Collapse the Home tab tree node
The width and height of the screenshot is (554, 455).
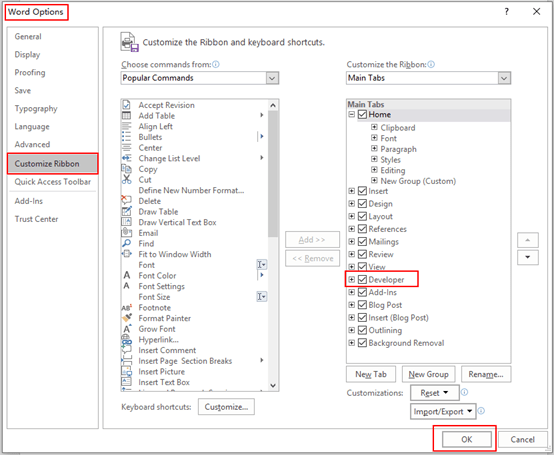click(352, 114)
